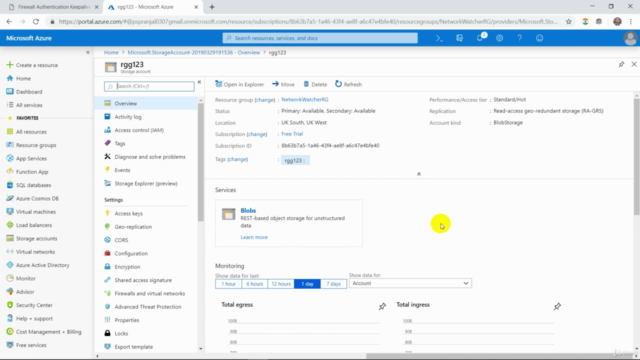Refresh the overview page
Screen dimensions: 640x360
coord(349,84)
